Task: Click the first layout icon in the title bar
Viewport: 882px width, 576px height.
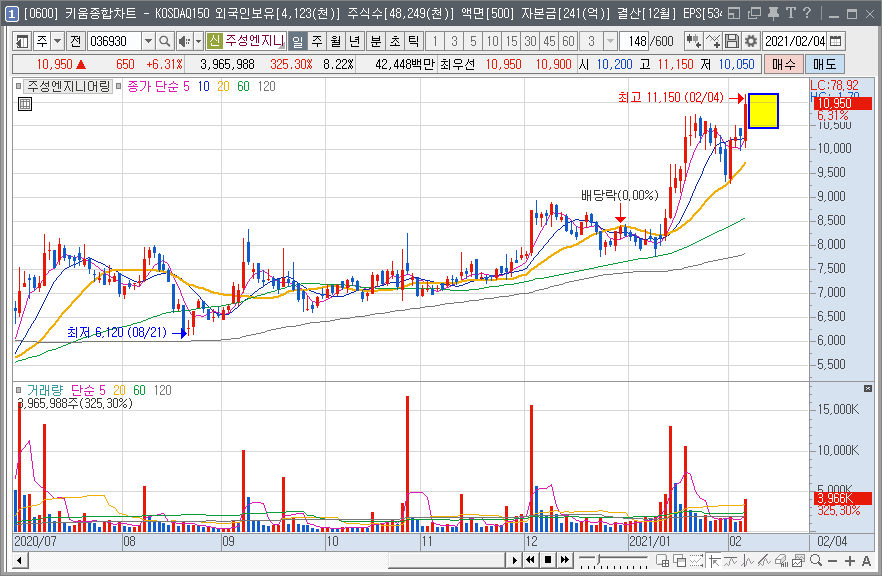Action: tap(734, 14)
